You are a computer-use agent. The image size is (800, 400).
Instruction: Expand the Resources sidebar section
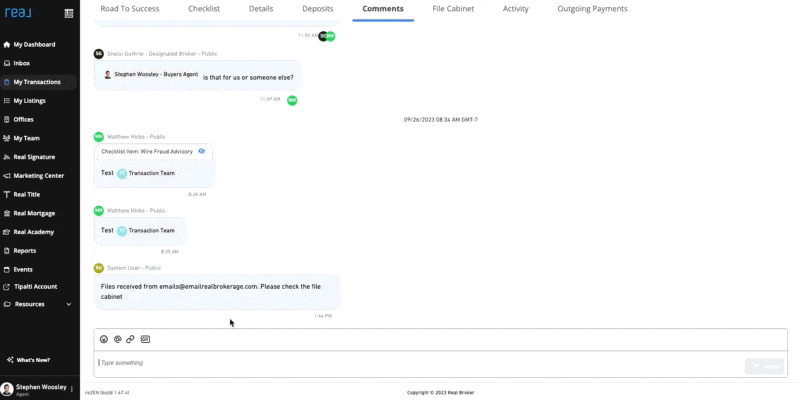38,304
